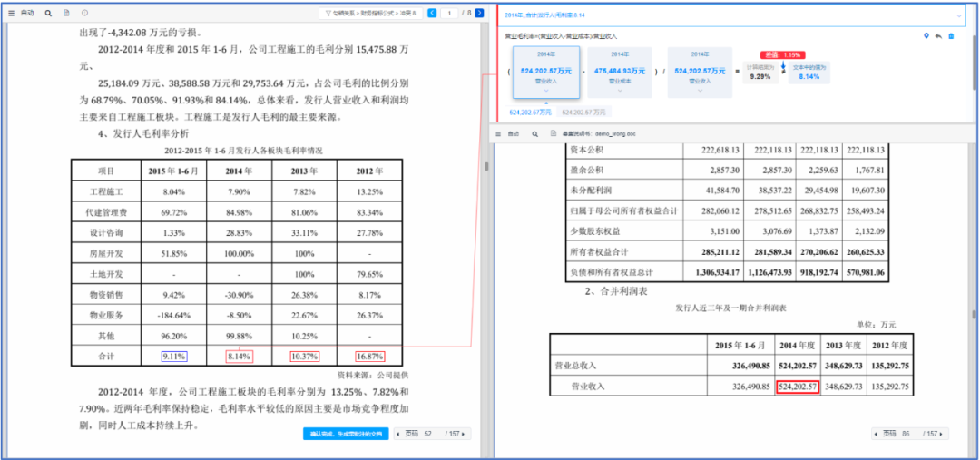The image size is (980, 460).
Task: Click the 1,306,934.17 负债和所有者权益总计 cell
Action: [712, 273]
